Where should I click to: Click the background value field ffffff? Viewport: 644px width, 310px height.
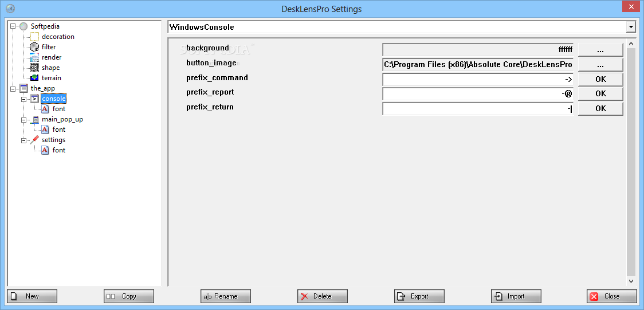click(x=478, y=50)
